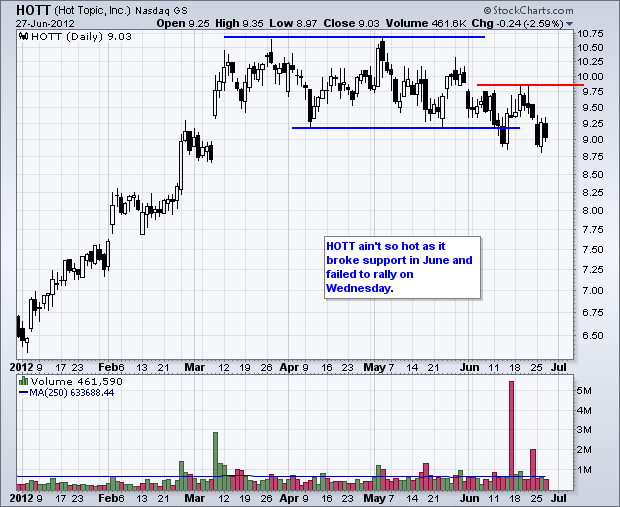The width and height of the screenshot is (620, 507).
Task: Click the 7.00 price axis label
Action: click(x=593, y=291)
